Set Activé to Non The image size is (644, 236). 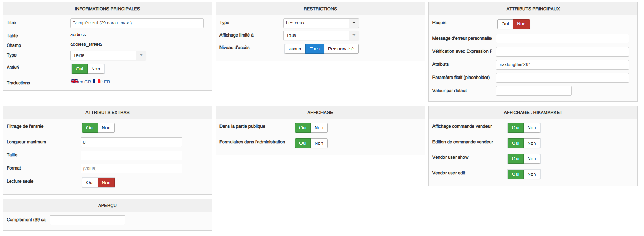tap(95, 69)
